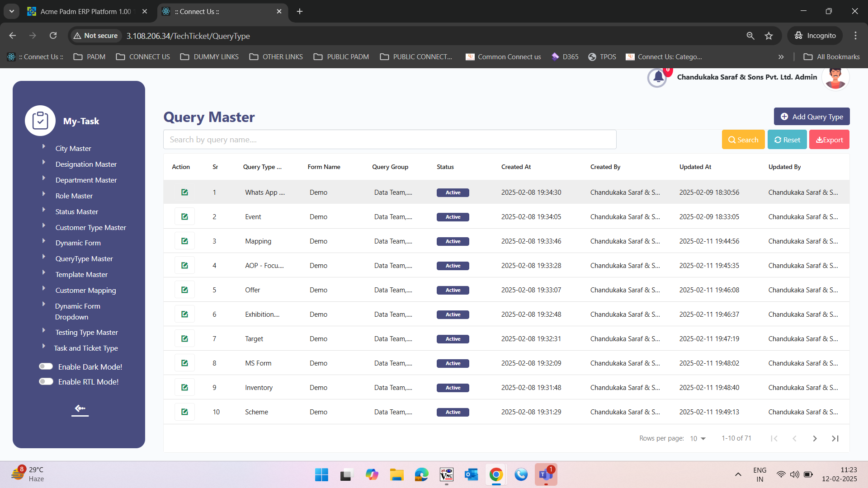Open the D365 bookmark
This screenshot has height=488, width=868.
pos(565,57)
